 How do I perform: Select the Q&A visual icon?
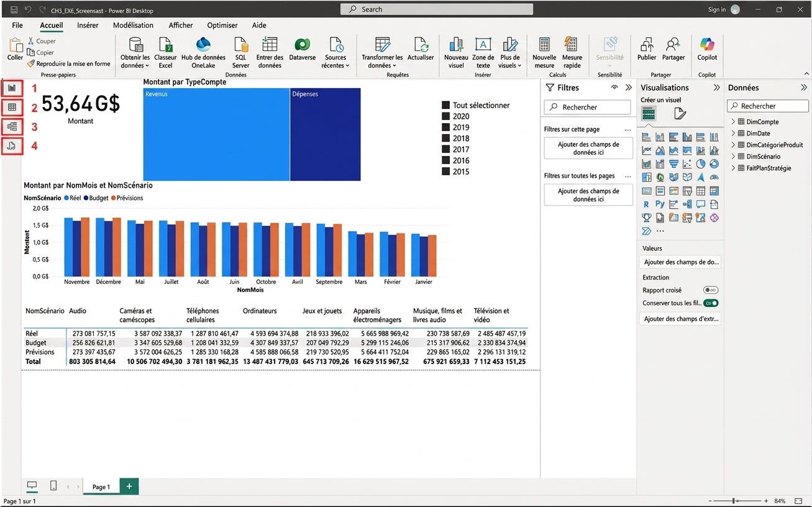(701, 204)
